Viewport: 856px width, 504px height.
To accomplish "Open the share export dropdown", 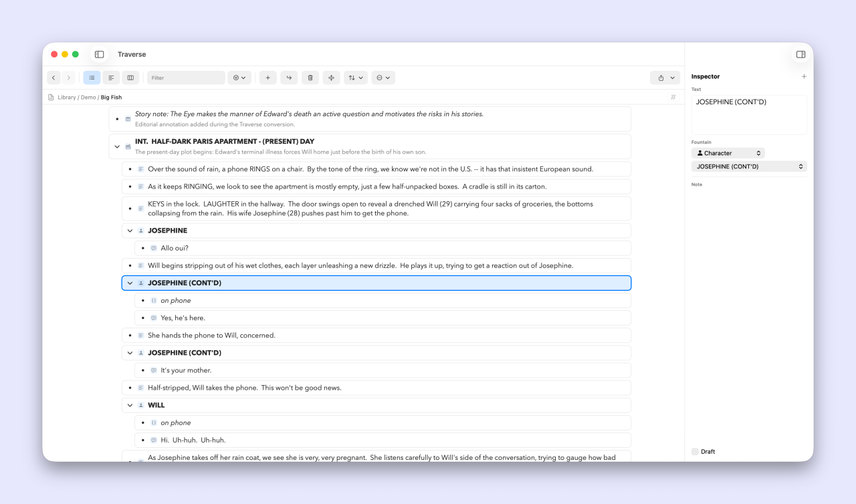I will click(x=665, y=78).
